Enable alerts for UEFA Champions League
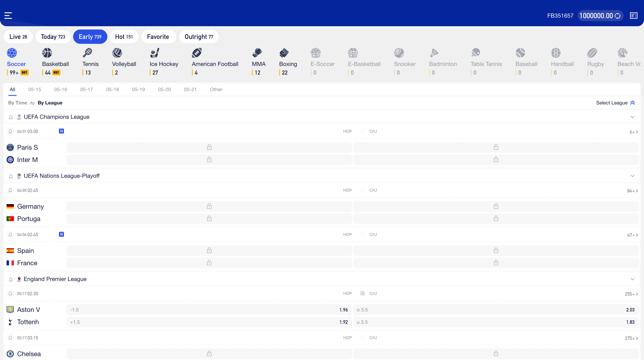This screenshot has height=360, width=644. click(x=10, y=117)
